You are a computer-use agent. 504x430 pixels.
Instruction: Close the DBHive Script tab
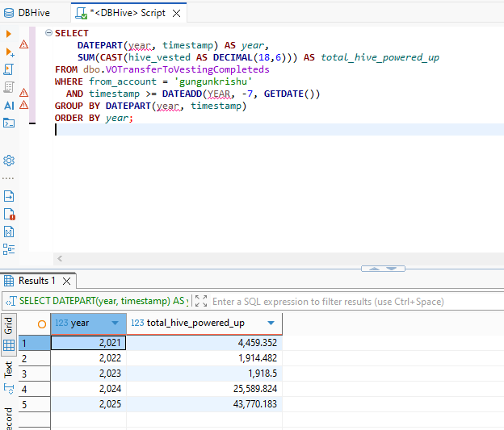175,13
